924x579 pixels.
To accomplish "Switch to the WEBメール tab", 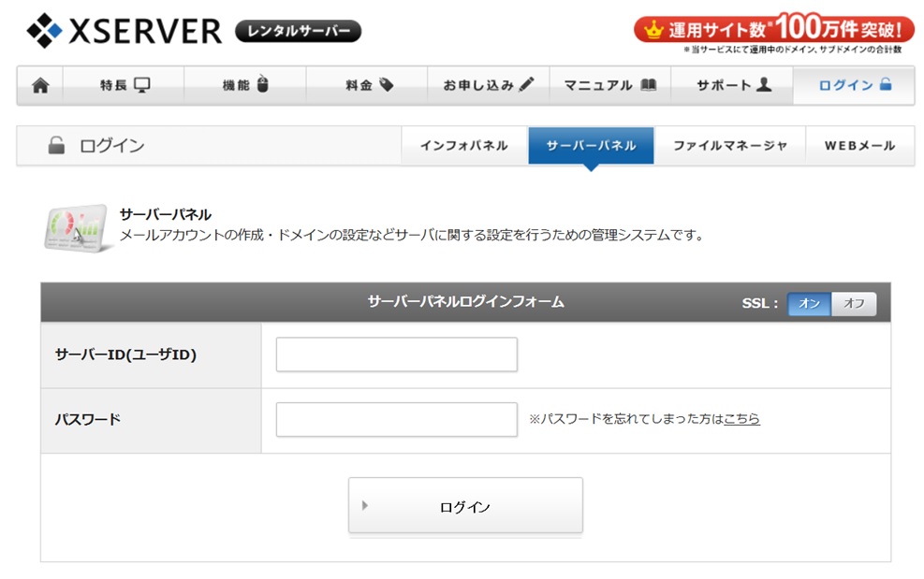I will 859,146.
